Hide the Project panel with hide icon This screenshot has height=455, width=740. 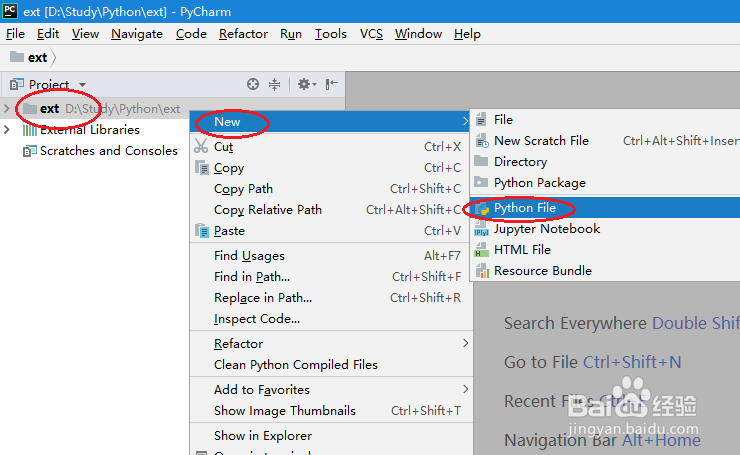tap(332, 84)
